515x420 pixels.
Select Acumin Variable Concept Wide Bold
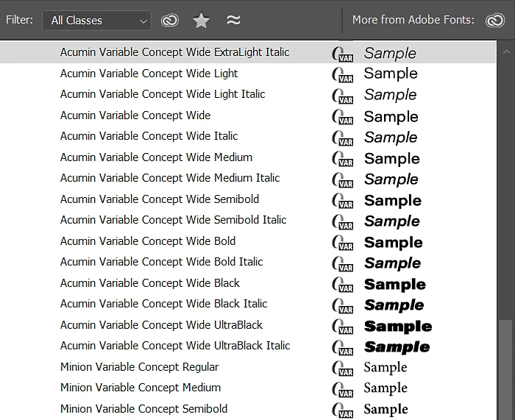tap(248, 241)
